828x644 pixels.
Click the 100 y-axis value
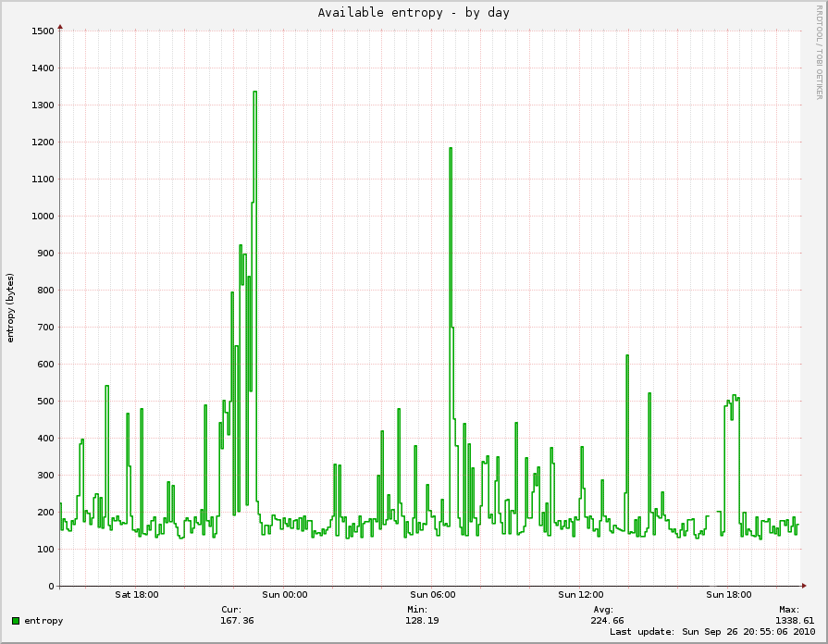pos(45,549)
